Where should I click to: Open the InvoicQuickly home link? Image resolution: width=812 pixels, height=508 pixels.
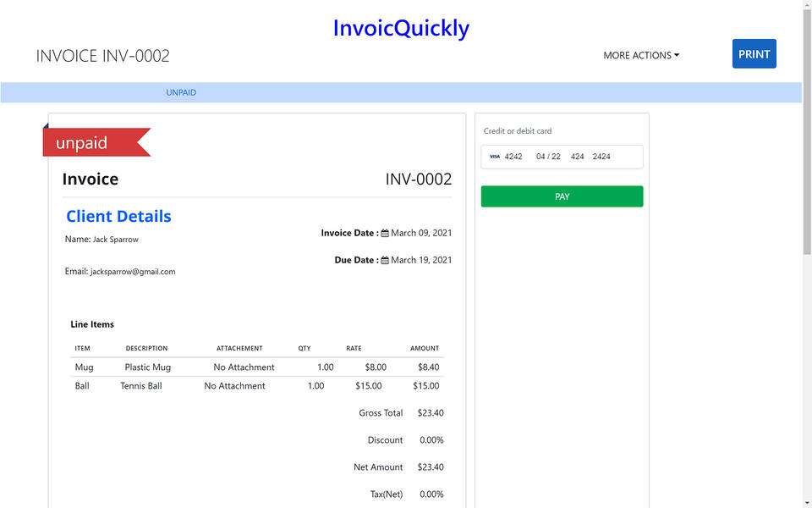pyautogui.click(x=401, y=28)
